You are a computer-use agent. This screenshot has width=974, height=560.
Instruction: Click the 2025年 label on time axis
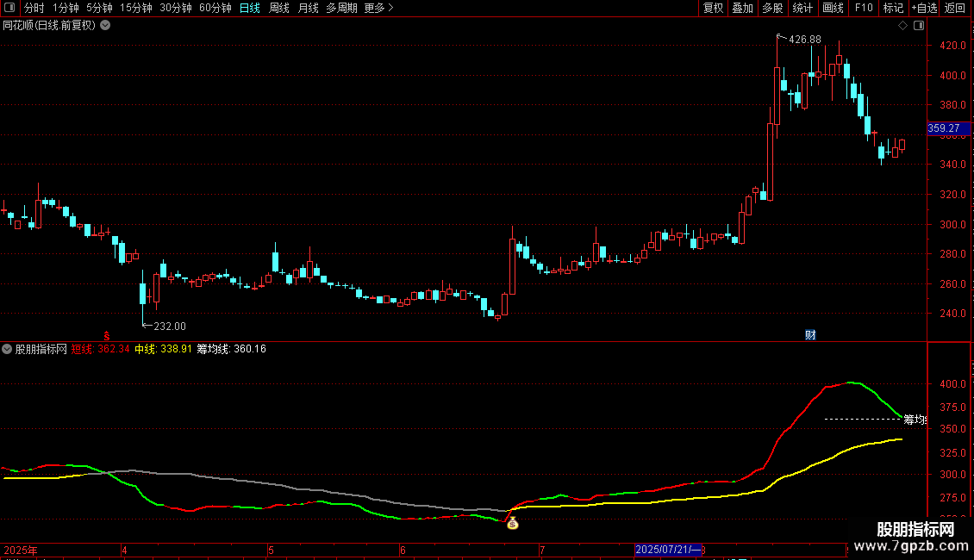(x=21, y=550)
